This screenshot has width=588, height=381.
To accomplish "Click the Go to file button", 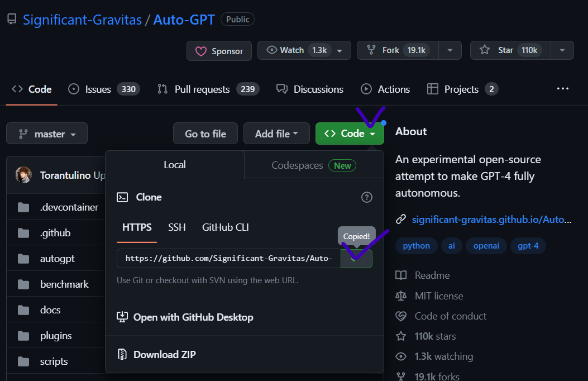I will 205,134.
